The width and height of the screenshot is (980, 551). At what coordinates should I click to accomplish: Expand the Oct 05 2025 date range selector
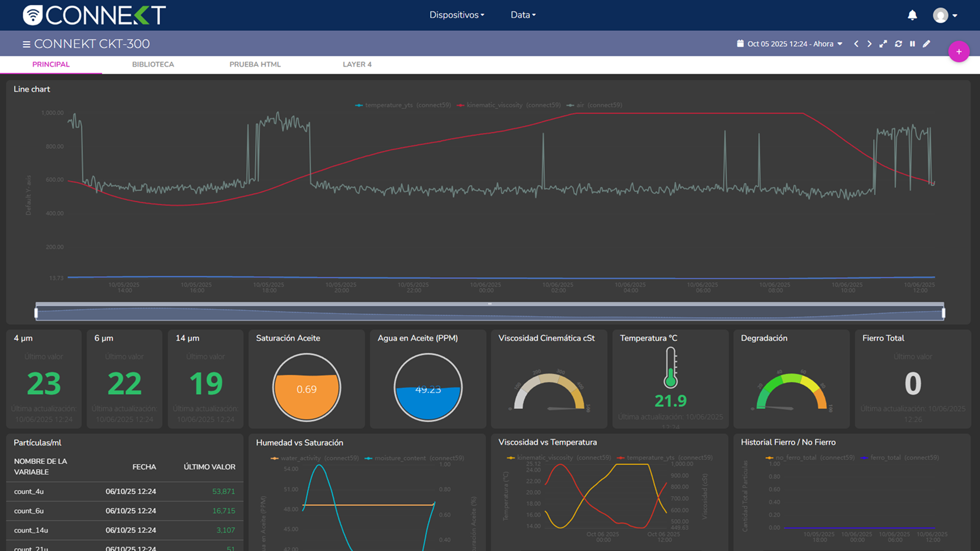click(x=790, y=44)
